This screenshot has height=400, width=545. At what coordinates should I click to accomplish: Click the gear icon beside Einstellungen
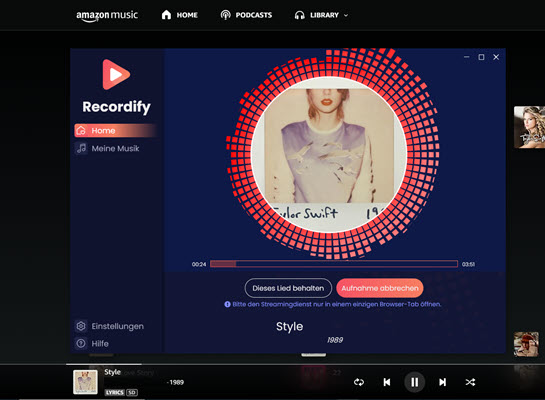[81, 326]
